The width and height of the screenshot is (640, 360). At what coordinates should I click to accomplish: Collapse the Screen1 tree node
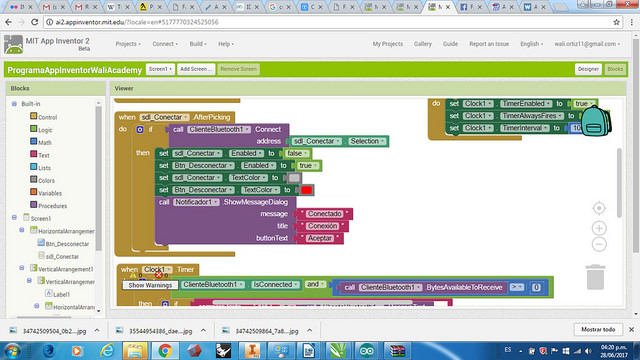tap(14, 218)
